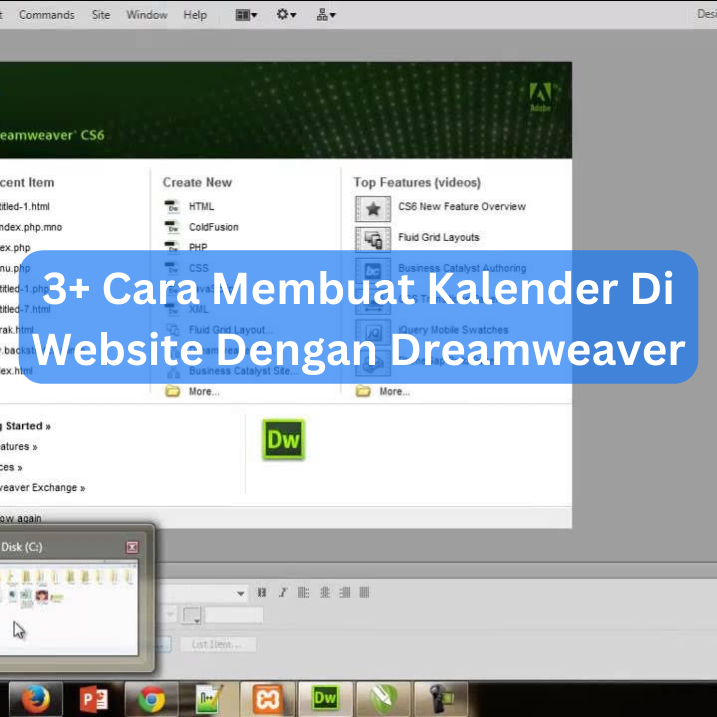
Task: Create a new PHP document
Action: (198, 247)
